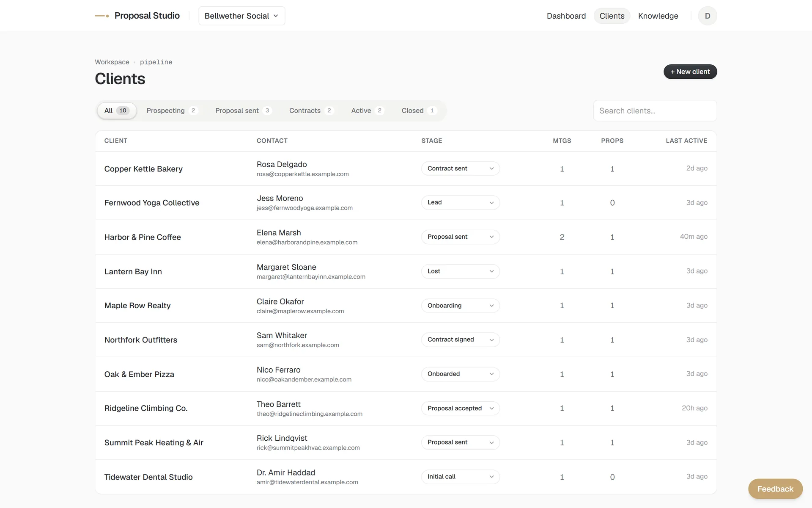
Task: Click contact name Rosa Delgado
Action: click(x=282, y=164)
